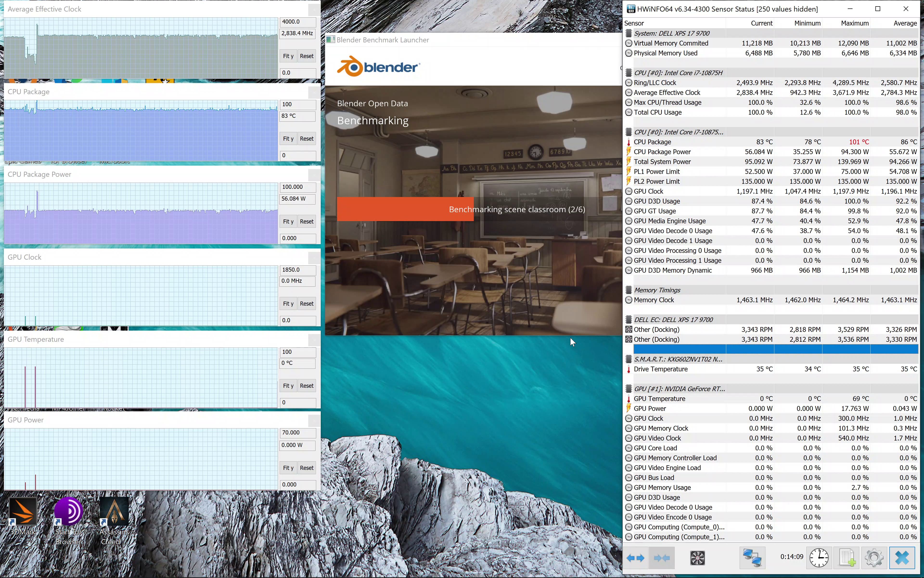Select the Total System Power row

click(x=771, y=162)
